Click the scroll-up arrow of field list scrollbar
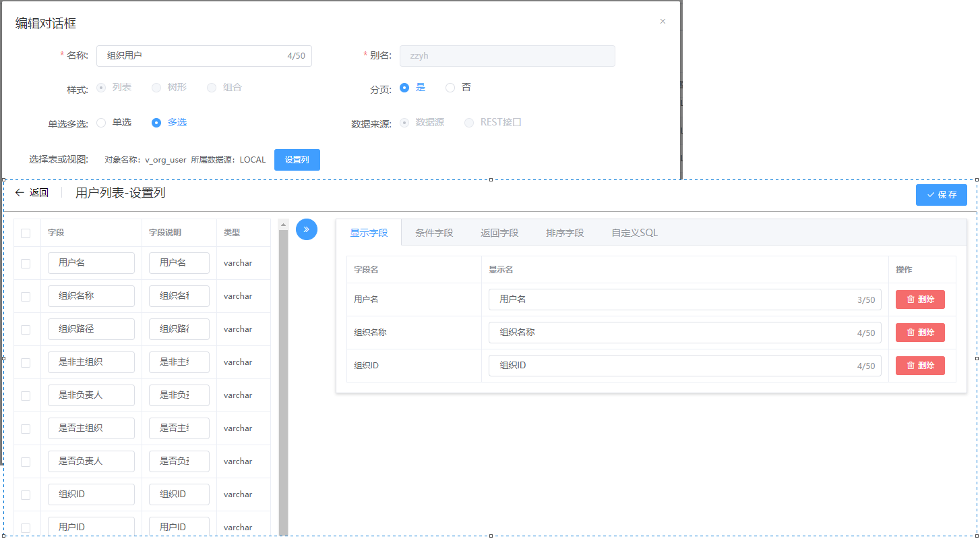Viewport: 980px width, 539px height. 283,224
